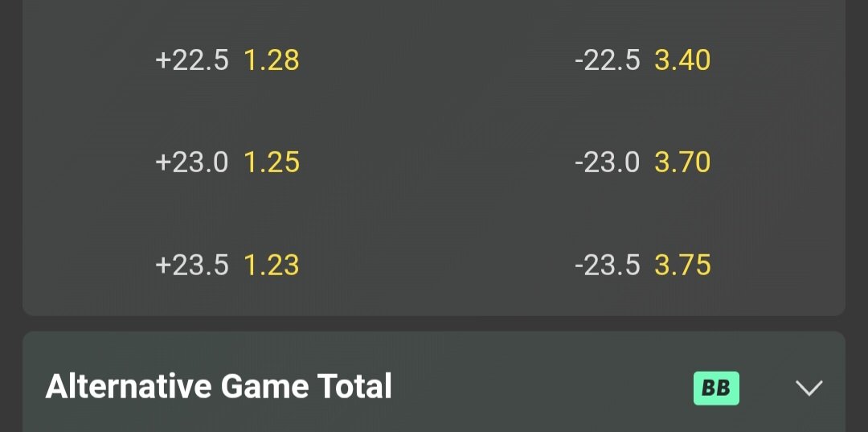Pick the 1.25 odds value
The width and height of the screenshot is (868, 432).
272,163
